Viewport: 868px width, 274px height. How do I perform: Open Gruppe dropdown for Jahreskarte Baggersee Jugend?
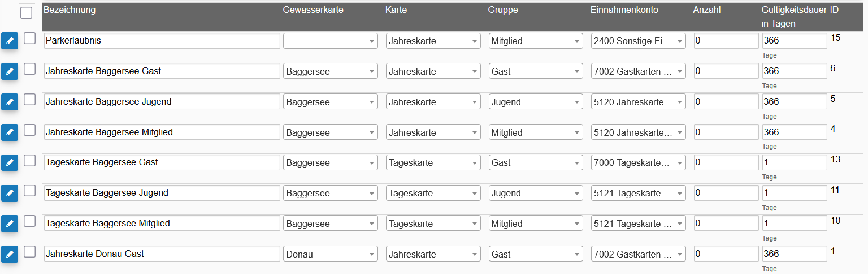pyautogui.click(x=536, y=102)
